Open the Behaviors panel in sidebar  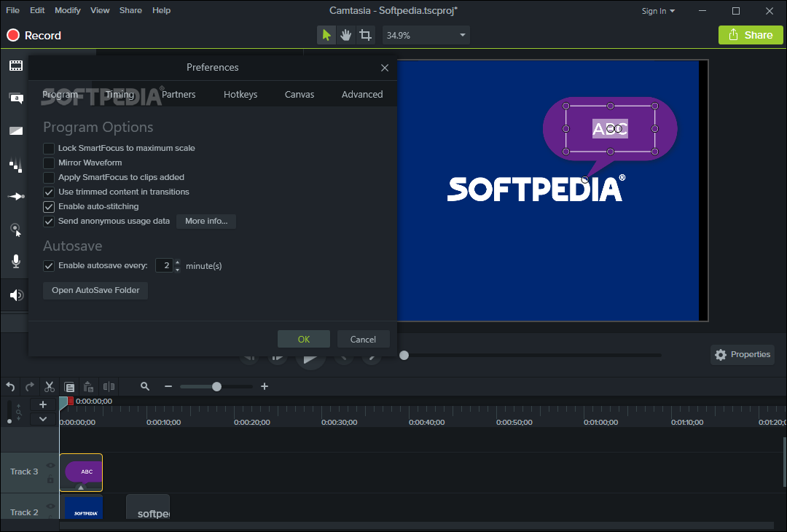coord(16,164)
